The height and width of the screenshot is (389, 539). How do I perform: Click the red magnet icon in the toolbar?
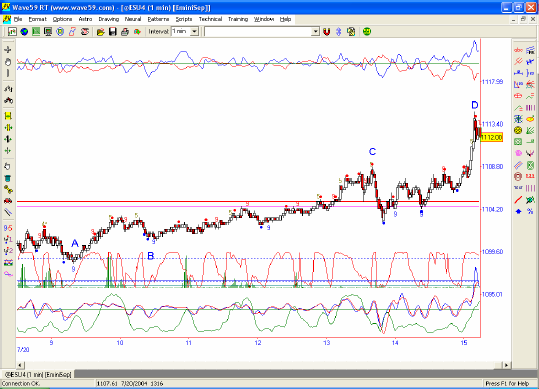coord(327,32)
